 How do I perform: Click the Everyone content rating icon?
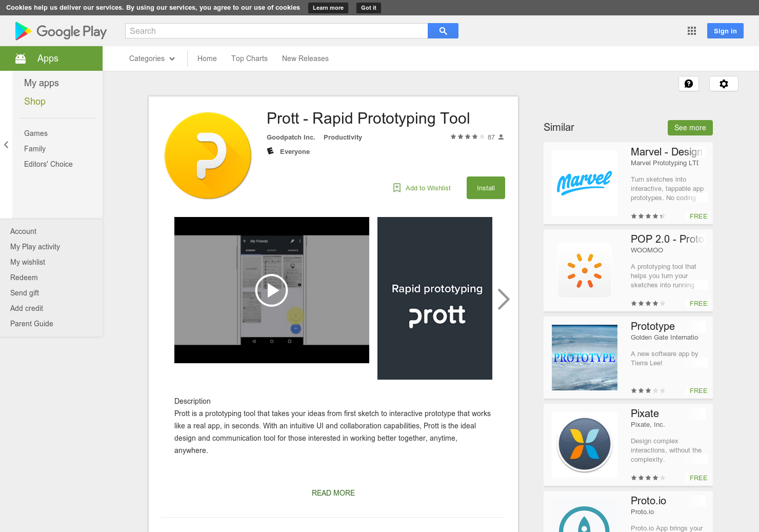click(271, 151)
